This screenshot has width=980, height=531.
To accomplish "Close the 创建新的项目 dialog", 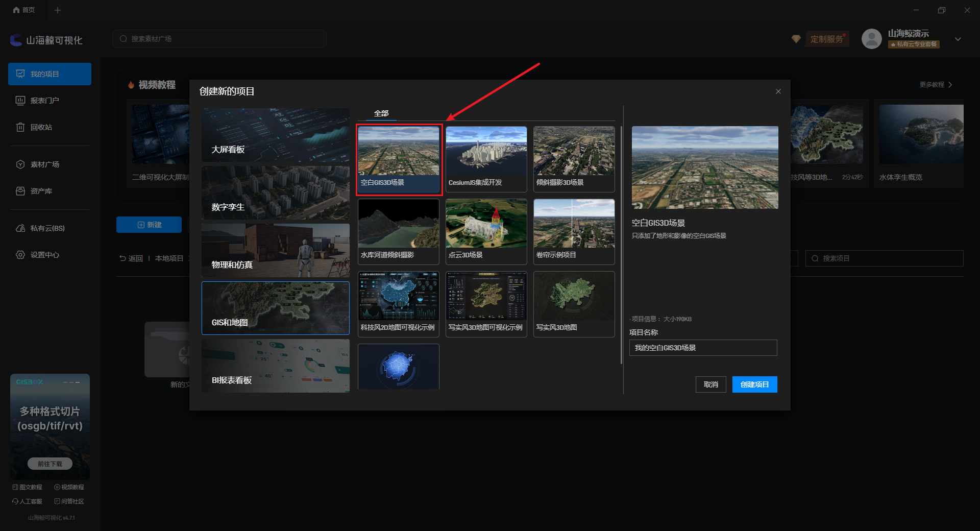I will 778,91.
